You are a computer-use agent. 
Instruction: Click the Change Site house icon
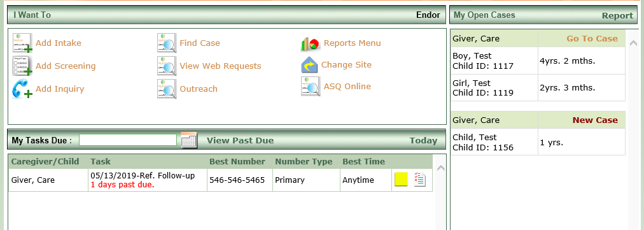point(309,65)
